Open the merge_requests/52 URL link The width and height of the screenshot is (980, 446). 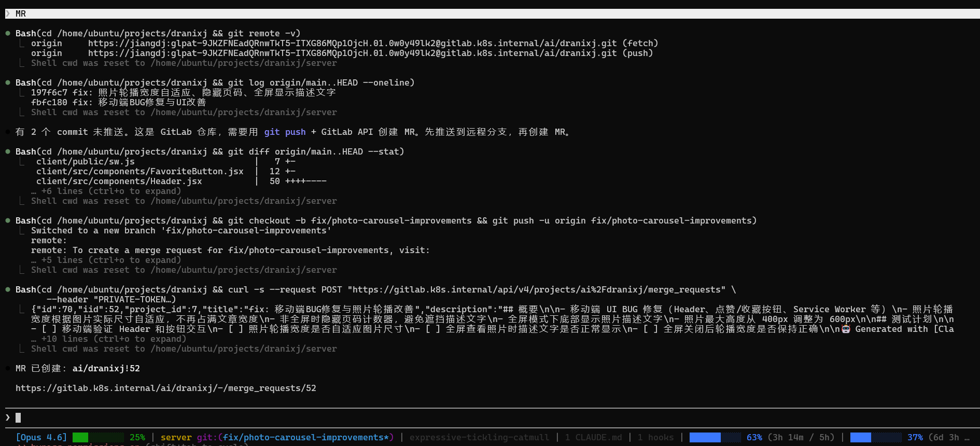pyautogui.click(x=166, y=388)
